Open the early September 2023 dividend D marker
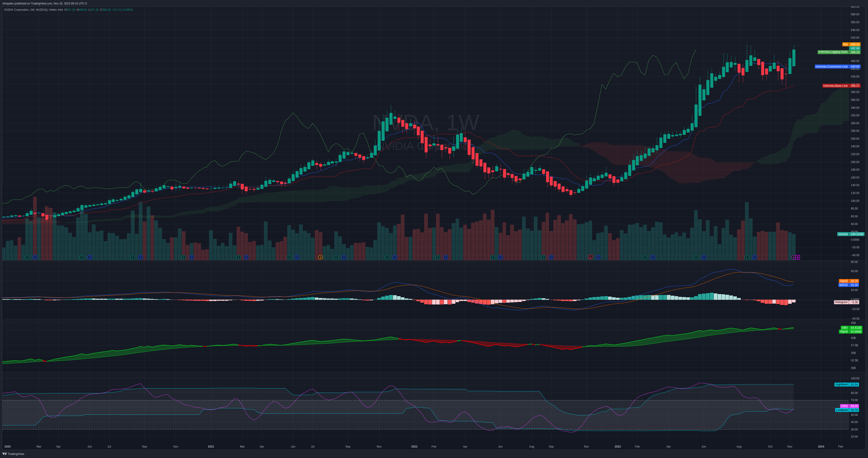The image size is (868, 458). pos(755,257)
